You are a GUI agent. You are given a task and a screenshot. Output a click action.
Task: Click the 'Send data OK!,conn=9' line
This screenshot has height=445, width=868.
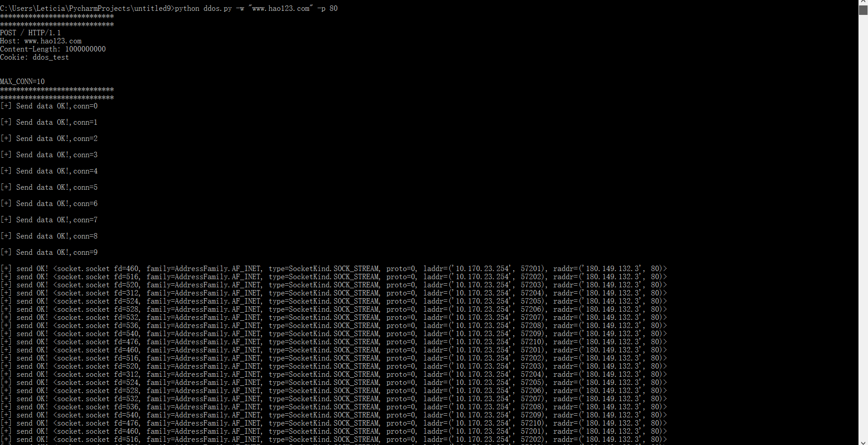[49, 253]
